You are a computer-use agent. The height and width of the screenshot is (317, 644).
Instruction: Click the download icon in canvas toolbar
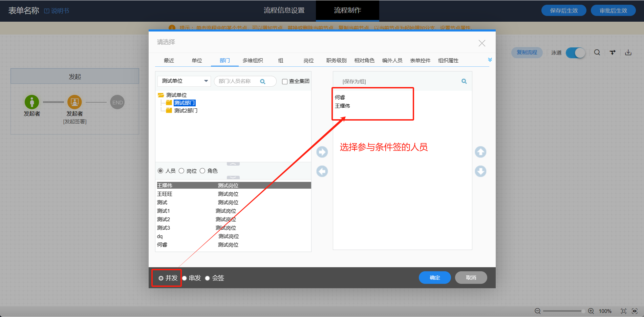coord(628,52)
